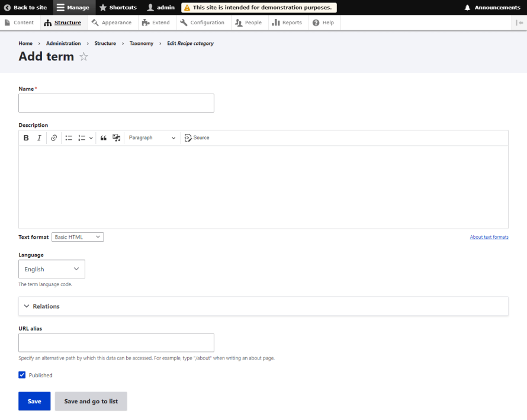
Task: Open the Configuration admin tab
Action: click(203, 23)
